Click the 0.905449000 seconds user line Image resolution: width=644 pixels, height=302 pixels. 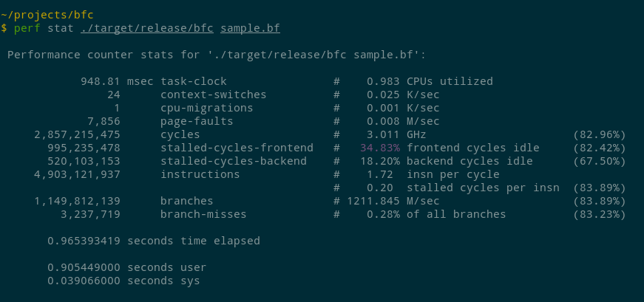126,267
